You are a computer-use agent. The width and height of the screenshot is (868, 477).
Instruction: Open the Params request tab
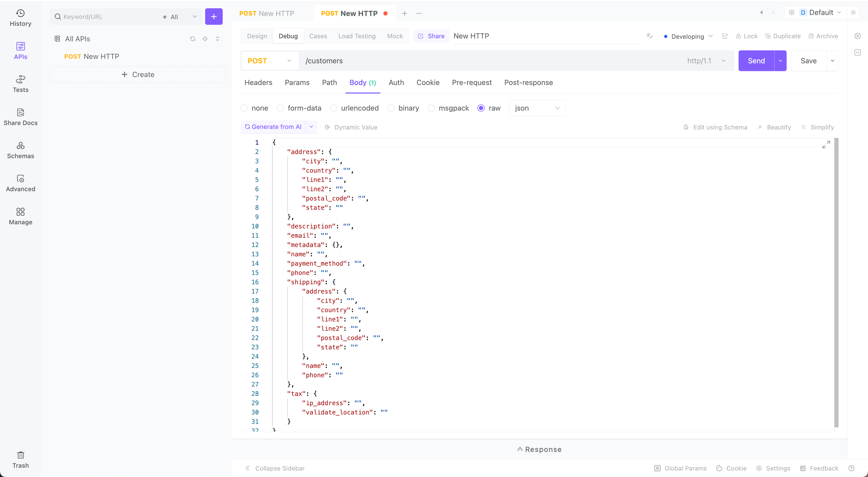tap(297, 83)
